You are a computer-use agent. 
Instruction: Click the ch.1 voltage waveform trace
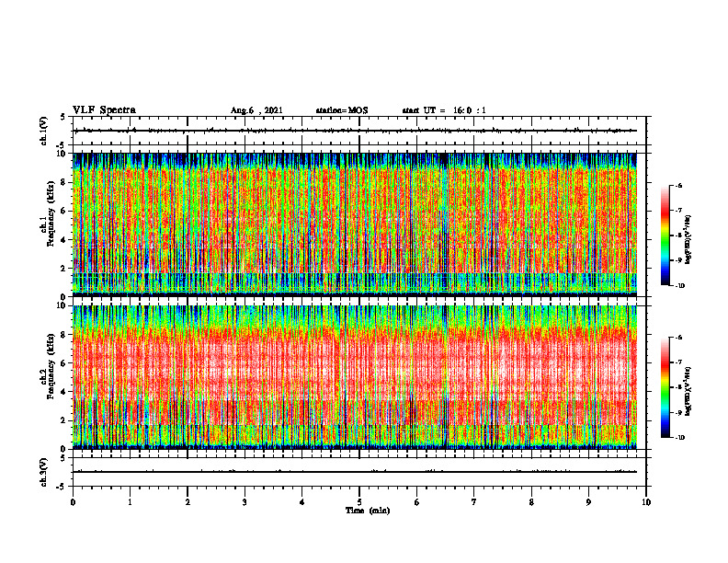pos(355,131)
